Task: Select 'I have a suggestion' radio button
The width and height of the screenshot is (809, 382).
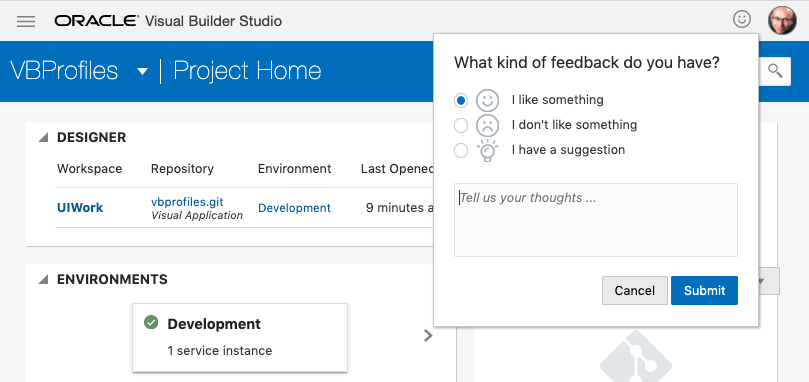Action: 461,151
